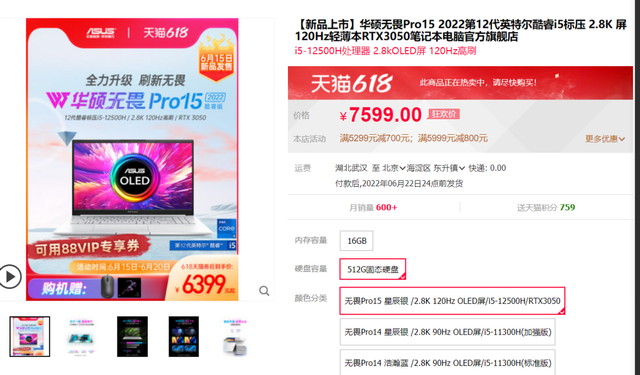Open the 北京 city dropdown
The height and width of the screenshot is (375, 640).
[x=394, y=168]
